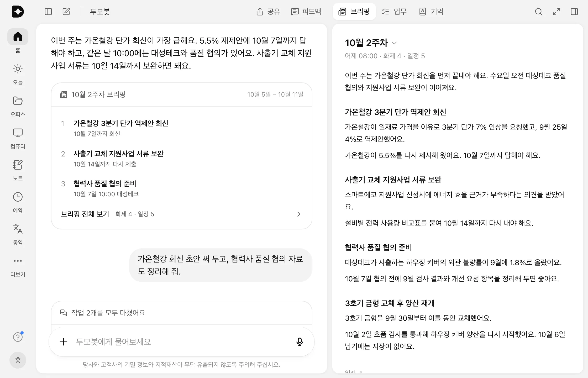Viewport: 588px width, 378px height.
Task: Focus the 두모봇에게 물어보세요 input field
Action: tap(181, 342)
